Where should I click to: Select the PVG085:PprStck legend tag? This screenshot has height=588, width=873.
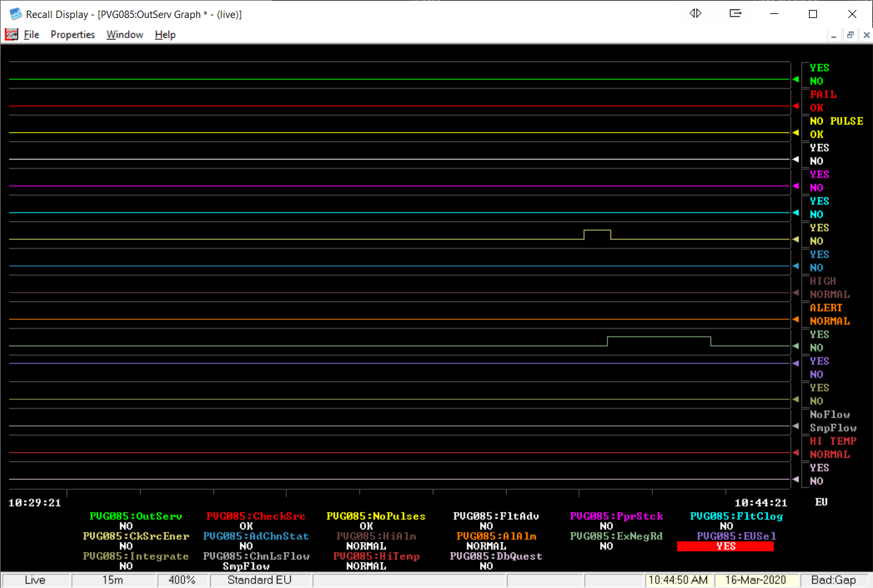coord(616,516)
